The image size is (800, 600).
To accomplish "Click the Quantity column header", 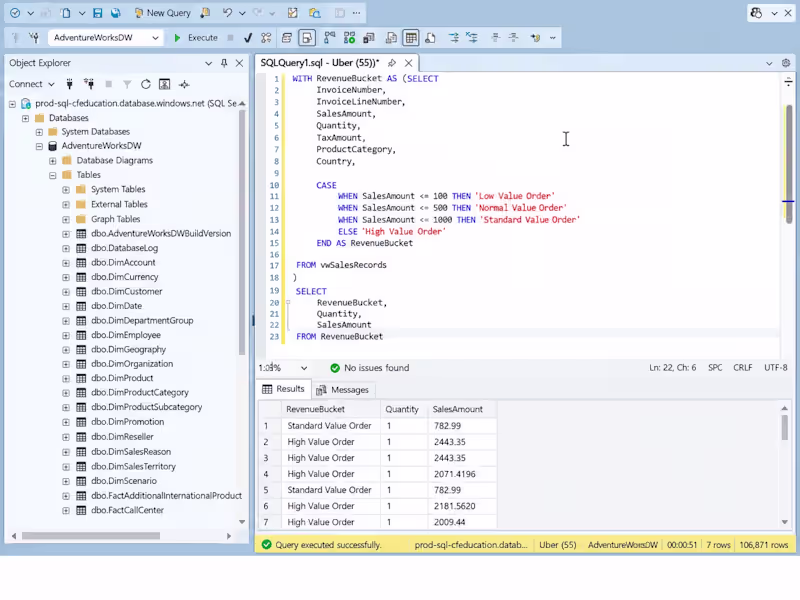I will [402, 409].
